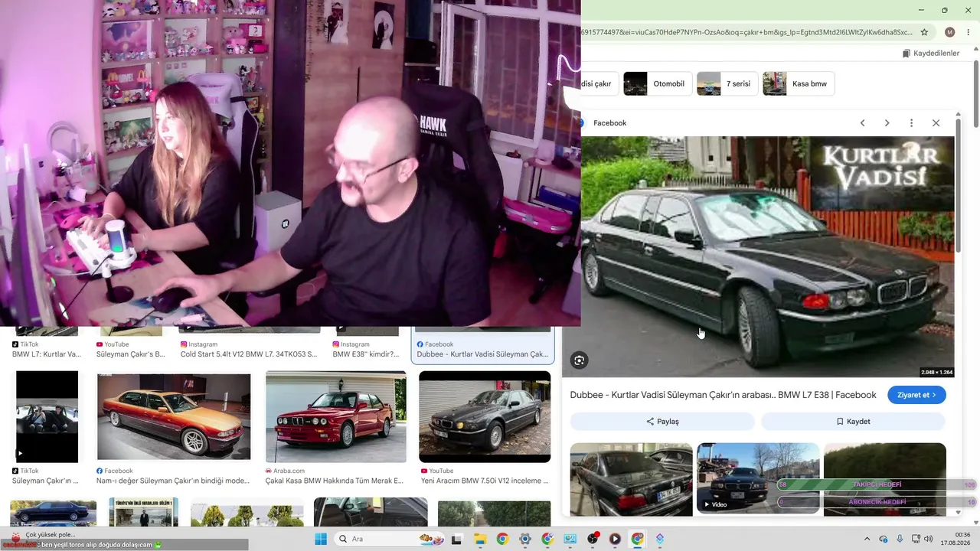Open the 'Süleyman Çakır's B...' YouTube result

tap(130, 354)
